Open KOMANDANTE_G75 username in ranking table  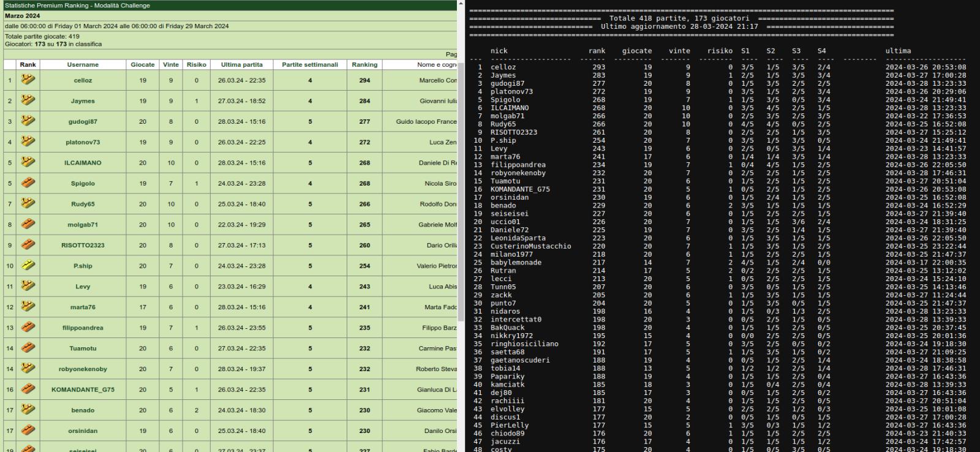83,390
